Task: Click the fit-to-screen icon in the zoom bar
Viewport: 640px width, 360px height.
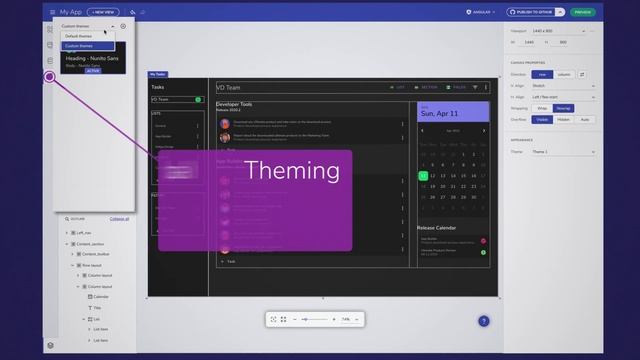Action: [273, 319]
